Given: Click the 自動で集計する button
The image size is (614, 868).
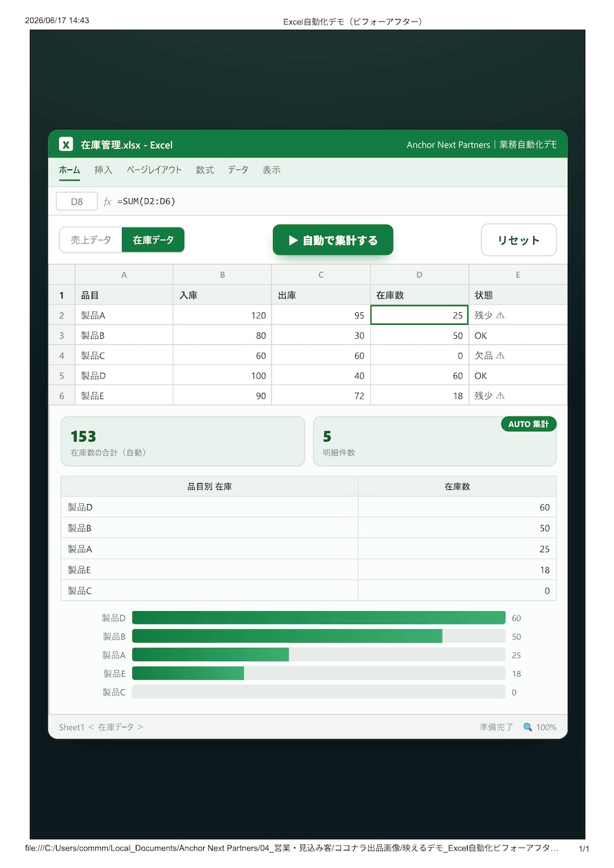Looking at the screenshot, I should click(333, 240).
